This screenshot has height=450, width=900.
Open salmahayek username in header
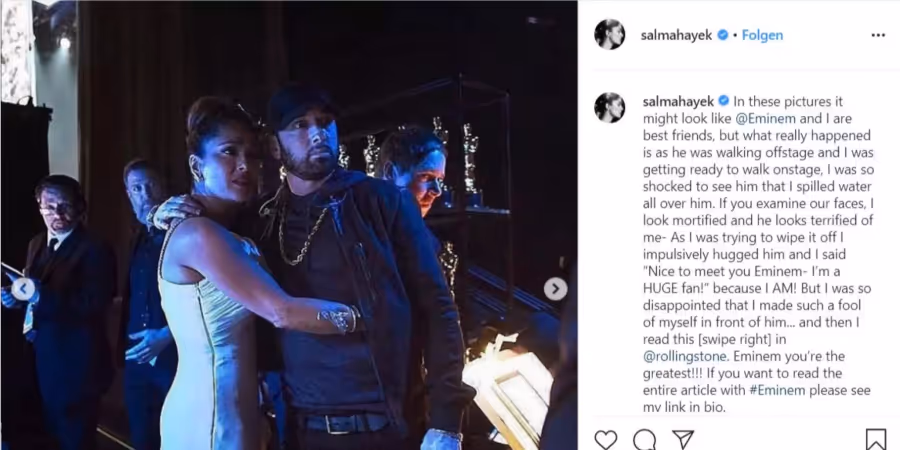pyautogui.click(x=677, y=35)
